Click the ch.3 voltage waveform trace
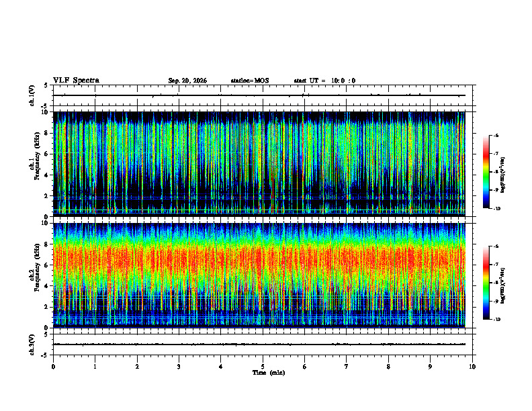The height and width of the screenshot is (411, 532). click(x=259, y=345)
